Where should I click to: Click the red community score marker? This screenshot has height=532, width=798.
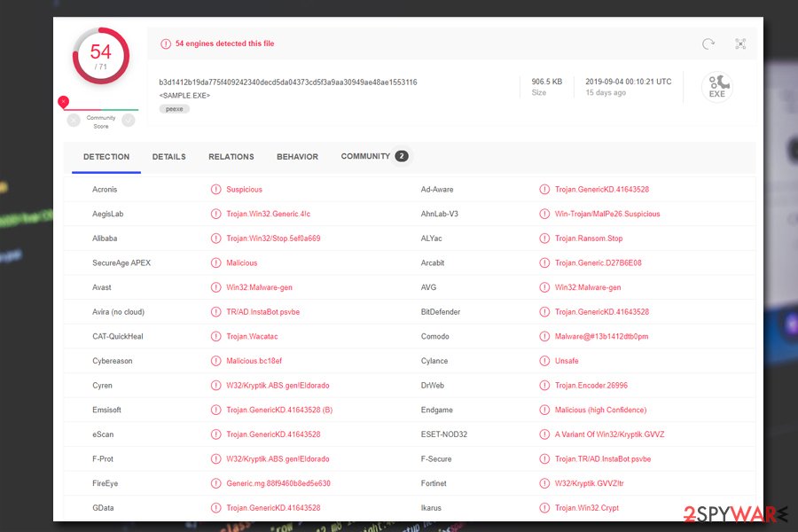click(63, 102)
